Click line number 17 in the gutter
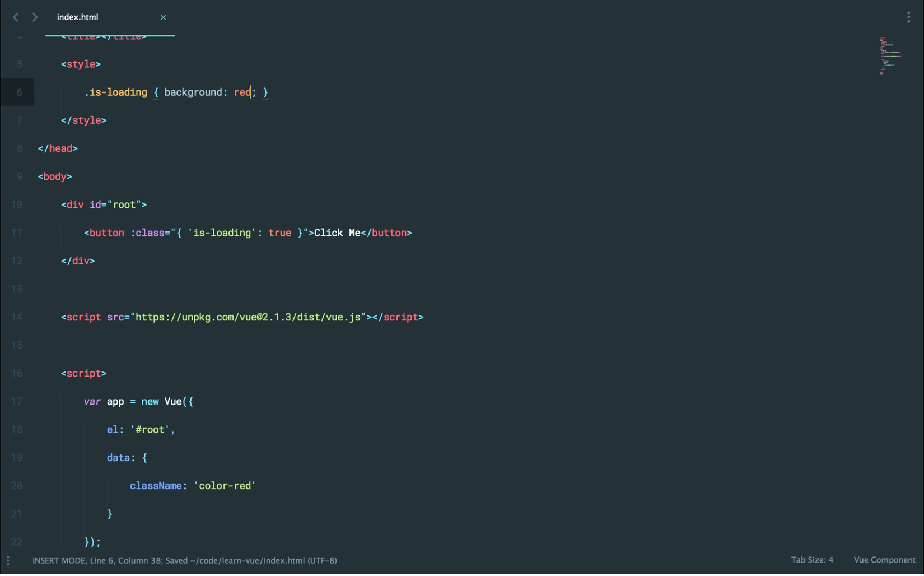924x576 pixels. (x=17, y=401)
